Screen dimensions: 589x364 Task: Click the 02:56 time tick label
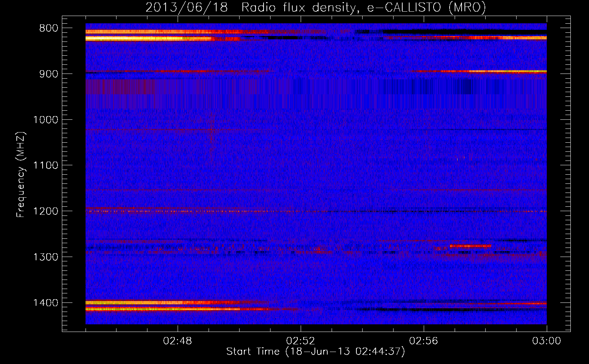[424, 341]
